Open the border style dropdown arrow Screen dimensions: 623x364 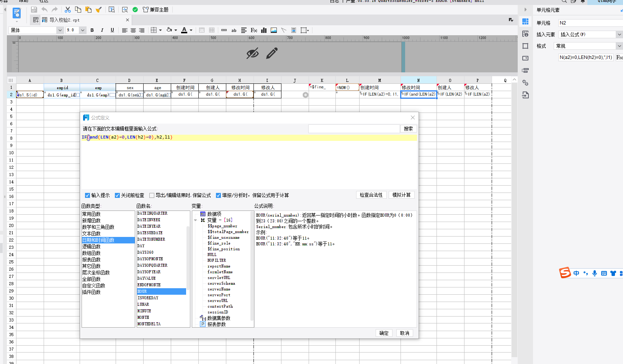click(x=160, y=30)
